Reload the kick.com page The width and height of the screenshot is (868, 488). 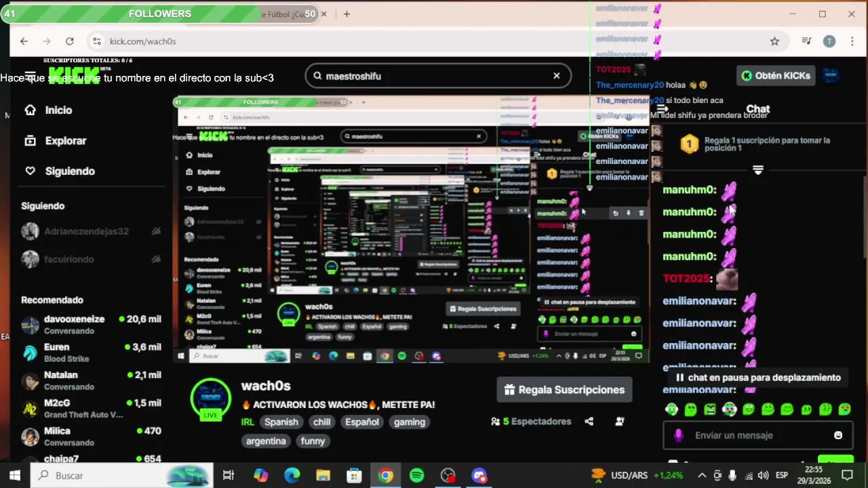click(69, 41)
